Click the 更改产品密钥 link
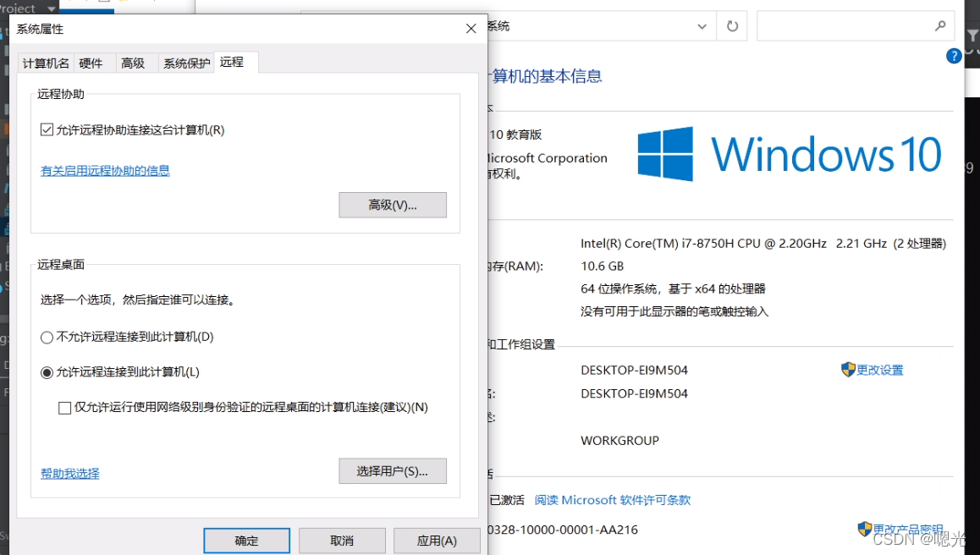 click(907, 530)
